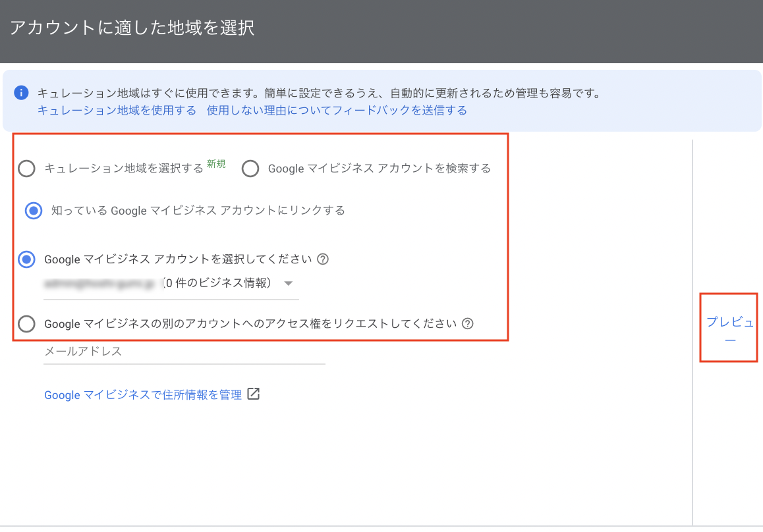Click the dropdown arrow next to 0 件のビジネス情報
763x532 pixels.
(288, 283)
